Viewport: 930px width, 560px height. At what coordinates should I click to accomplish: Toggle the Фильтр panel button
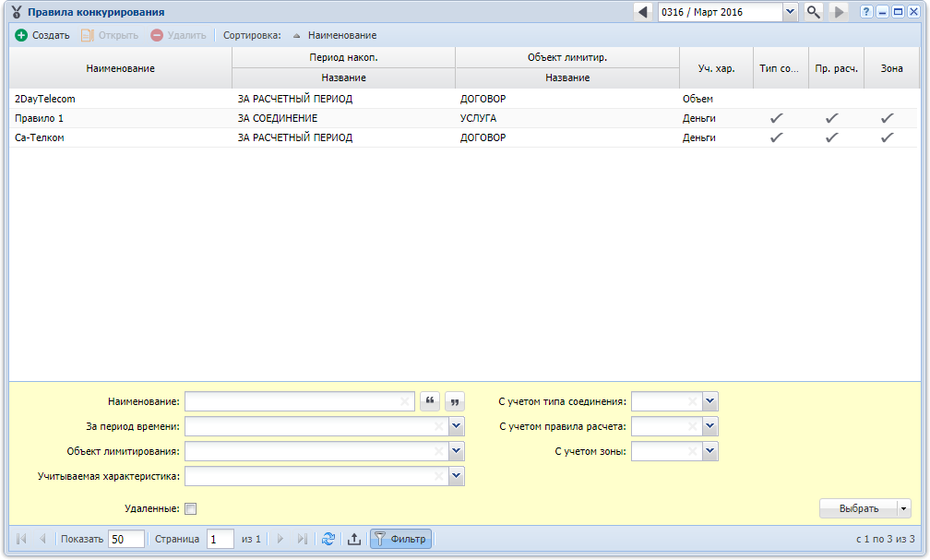click(x=401, y=539)
